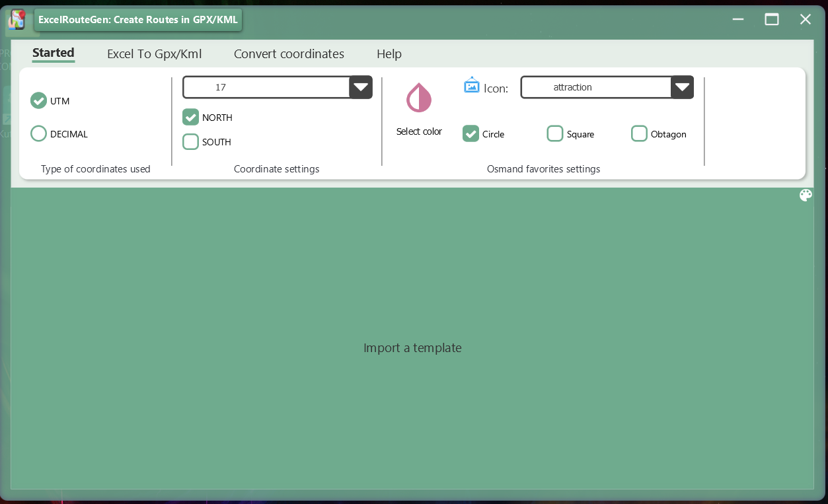Select the UTM coordinate type
The width and height of the screenshot is (828, 504).
coord(38,100)
